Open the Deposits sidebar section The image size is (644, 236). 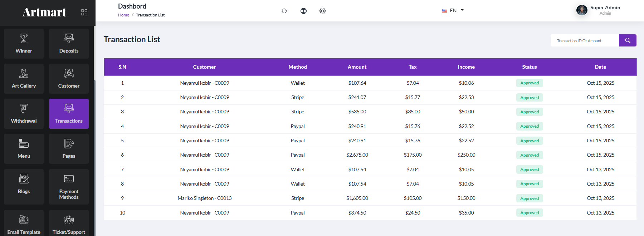tap(69, 44)
